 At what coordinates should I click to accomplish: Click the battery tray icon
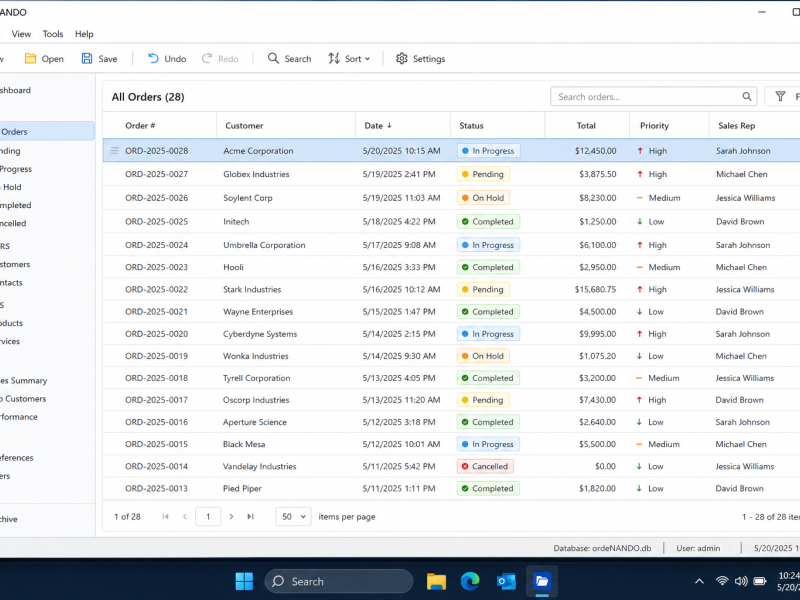[x=760, y=581]
